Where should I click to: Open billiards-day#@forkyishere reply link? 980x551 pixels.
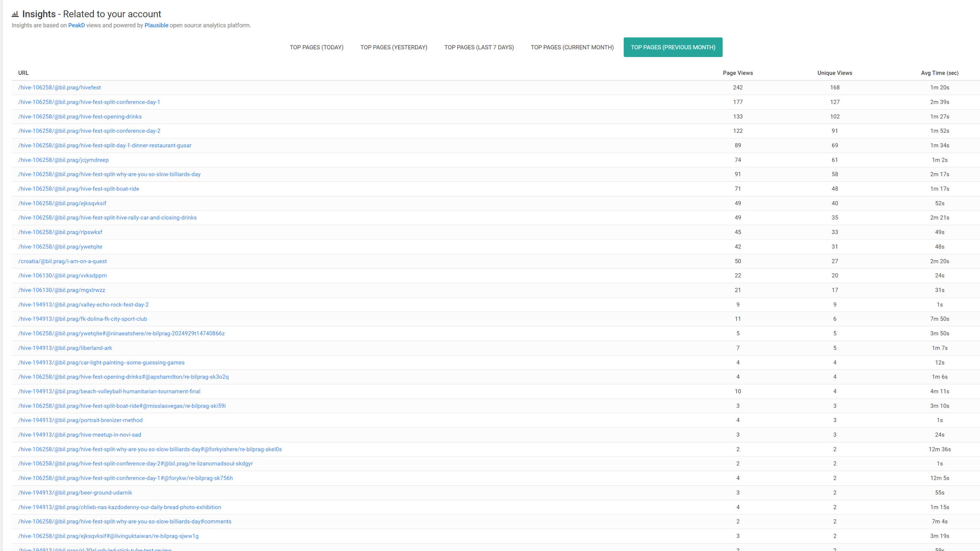click(150, 449)
